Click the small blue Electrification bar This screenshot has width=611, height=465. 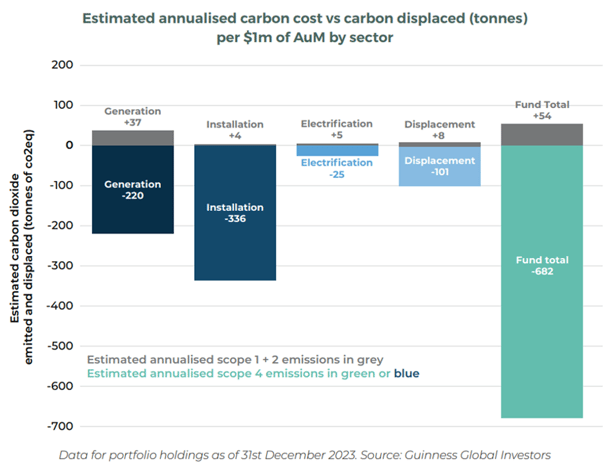point(337,150)
